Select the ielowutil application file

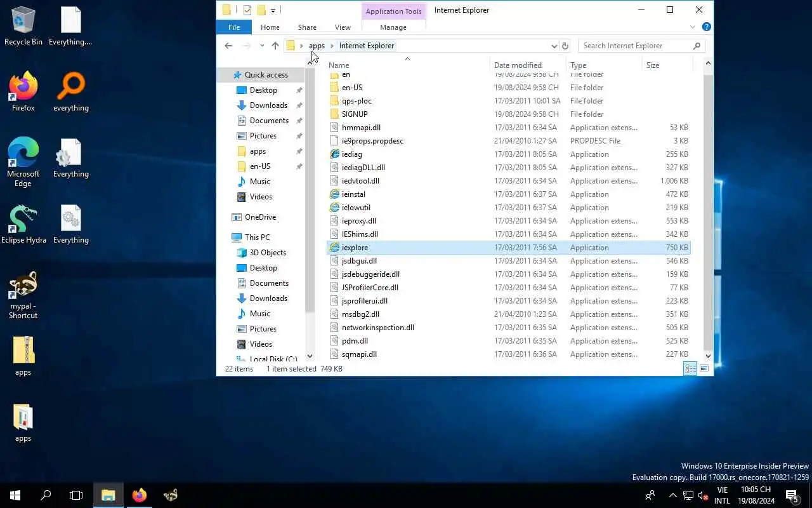click(508, 208)
